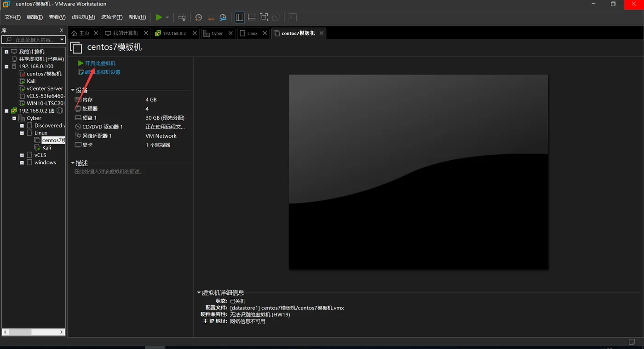Expand the Discovered folder node
This screenshot has height=349, width=644.
[22, 126]
